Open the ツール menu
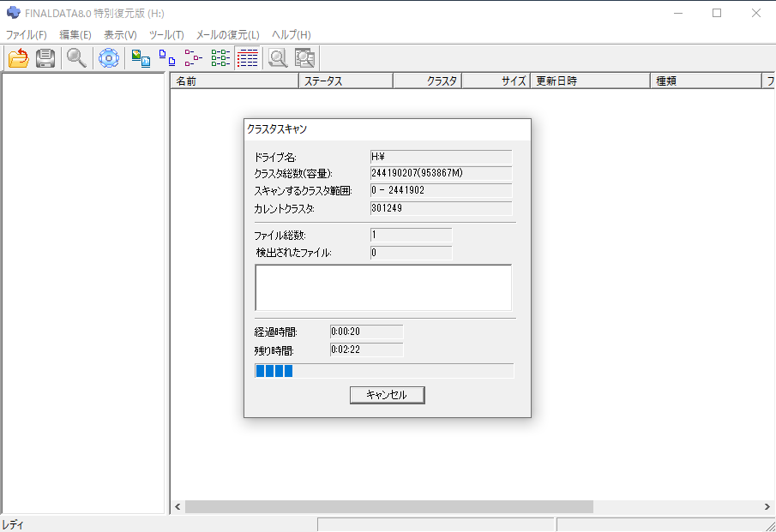776x532 pixels. coord(165,34)
